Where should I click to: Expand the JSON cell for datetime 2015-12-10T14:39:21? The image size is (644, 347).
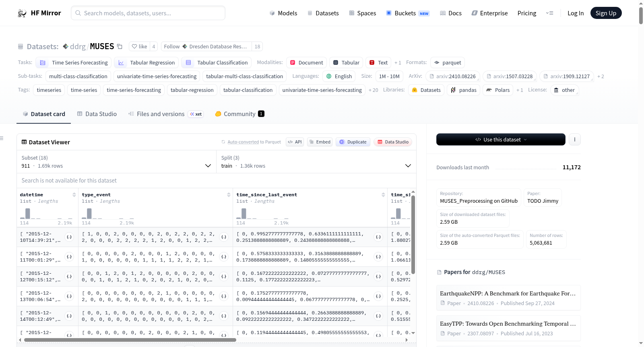tap(69, 237)
